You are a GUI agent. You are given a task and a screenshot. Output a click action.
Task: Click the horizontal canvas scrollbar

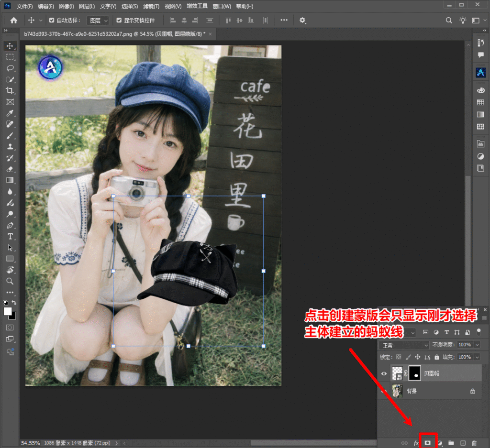pos(314,443)
